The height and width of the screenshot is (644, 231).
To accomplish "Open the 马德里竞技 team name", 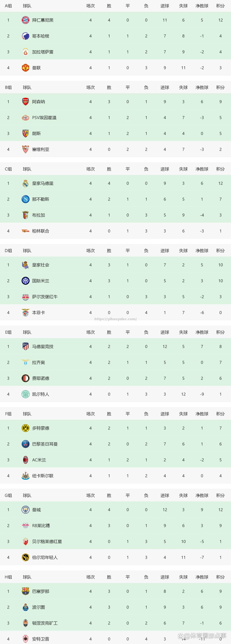I will [43, 347].
